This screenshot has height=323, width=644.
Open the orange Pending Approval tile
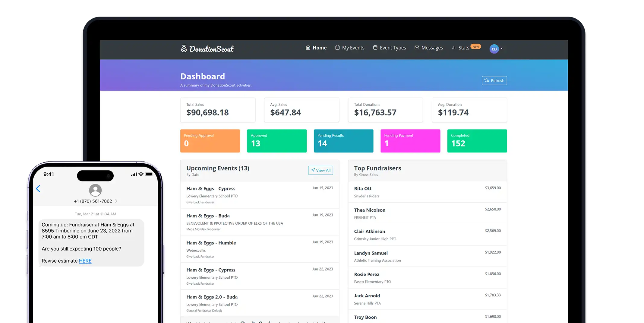210,141
